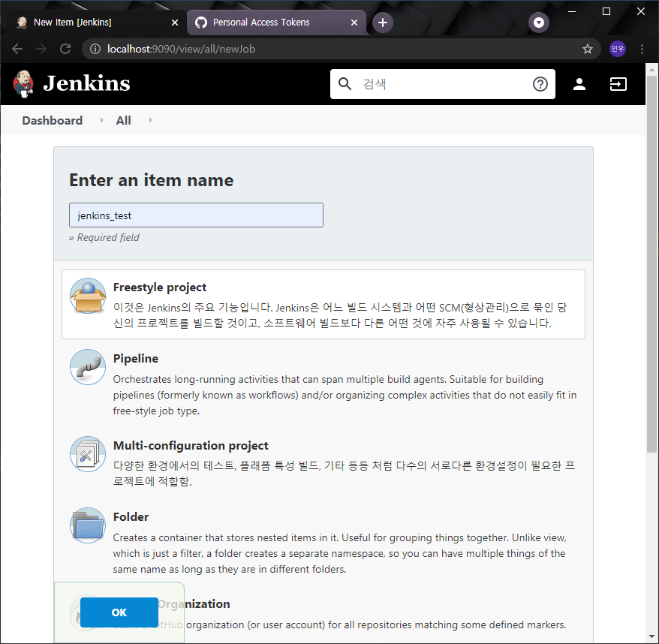The image size is (659, 644).
Task: Reload the page with refresh icon
Action: coord(65,50)
